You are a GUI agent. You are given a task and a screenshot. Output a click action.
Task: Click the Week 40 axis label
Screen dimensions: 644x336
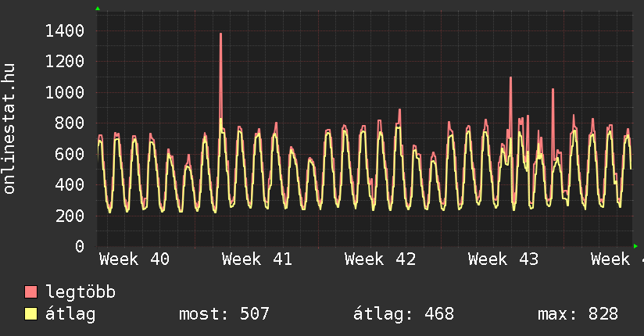pyautogui.click(x=134, y=259)
